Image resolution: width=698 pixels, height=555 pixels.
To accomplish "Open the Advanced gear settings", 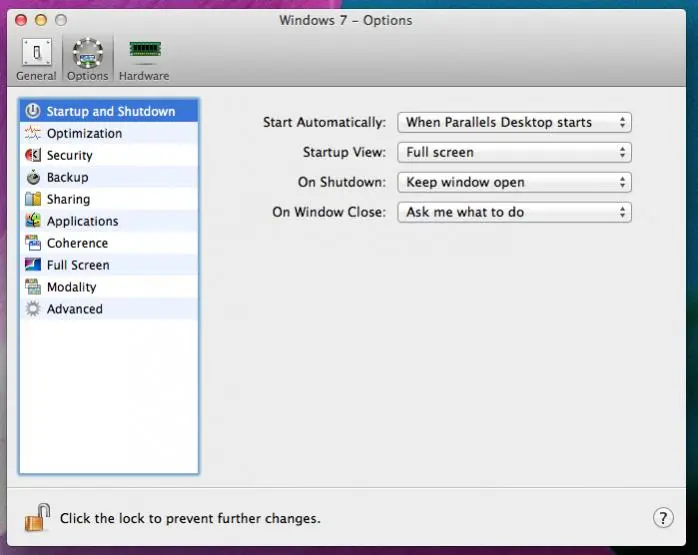I will click(x=32, y=309).
